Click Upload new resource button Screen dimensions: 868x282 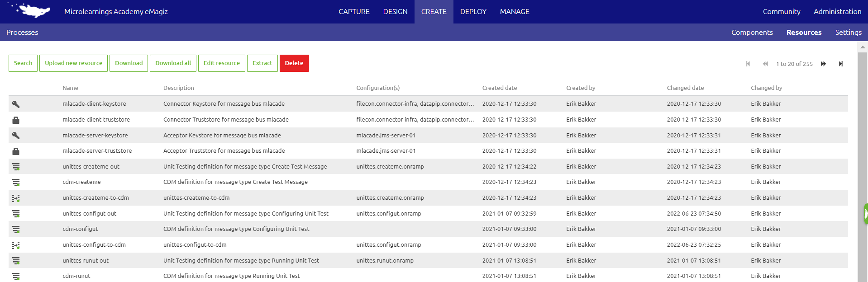point(73,63)
